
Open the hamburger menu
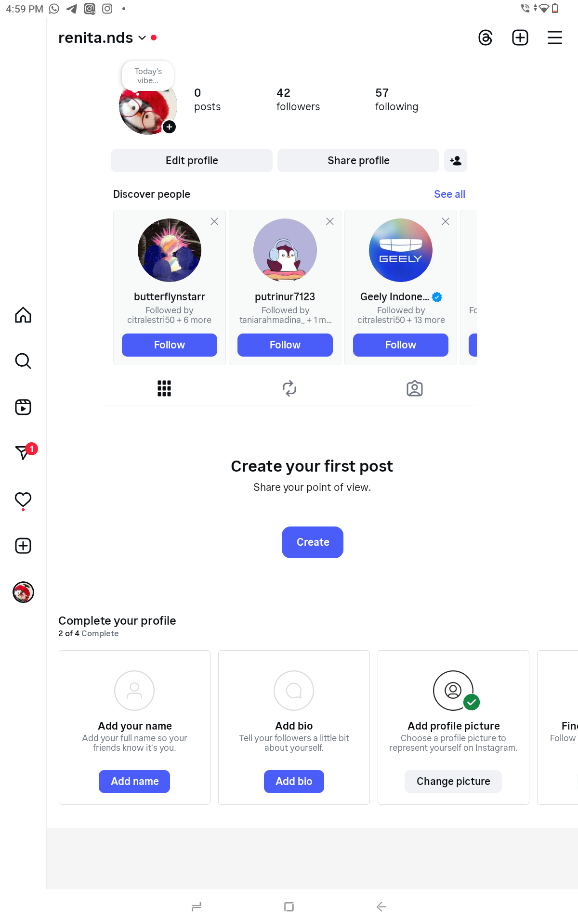tap(555, 38)
